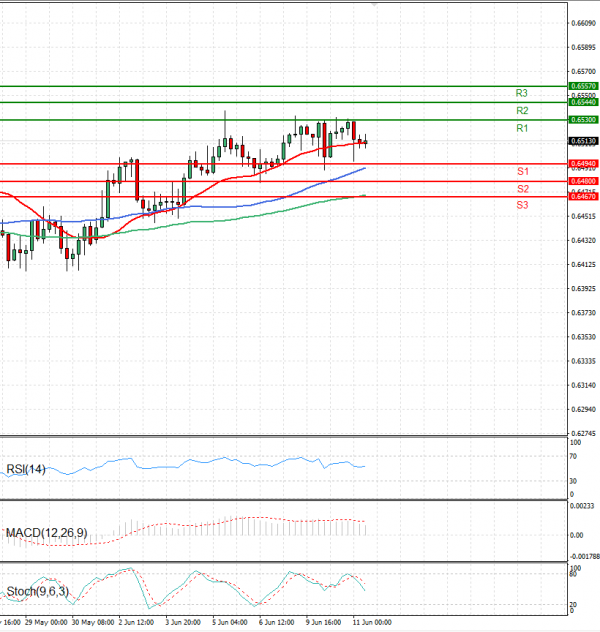Select the S1 support label
600x632 pixels.
(x=522, y=172)
